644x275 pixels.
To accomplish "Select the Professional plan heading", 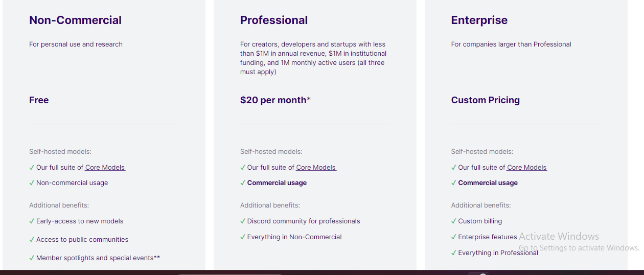I will (274, 20).
